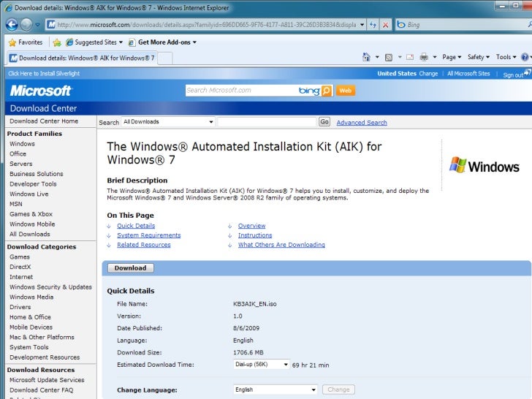The image size is (532, 399).
Task: Open Download Center Home
Action: point(44,121)
